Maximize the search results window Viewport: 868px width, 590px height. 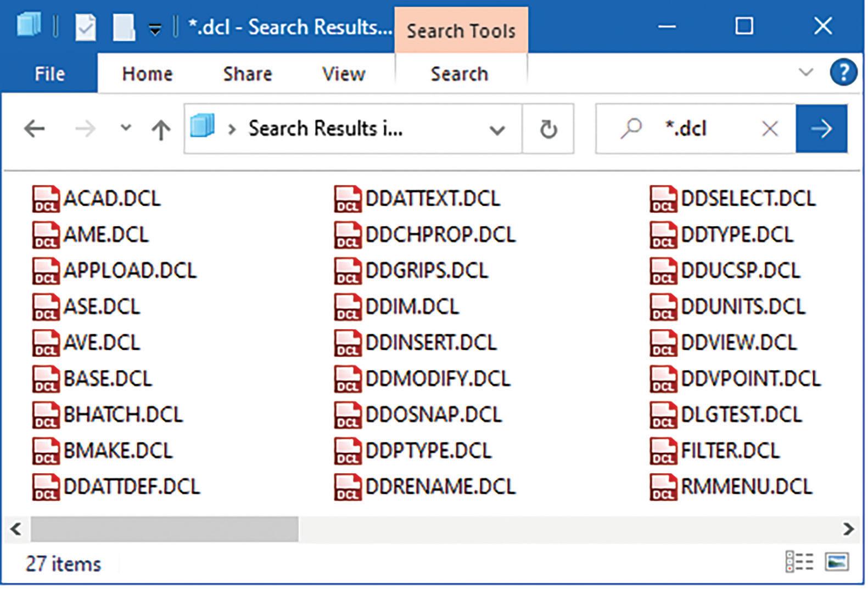click(x=744, y=26)
